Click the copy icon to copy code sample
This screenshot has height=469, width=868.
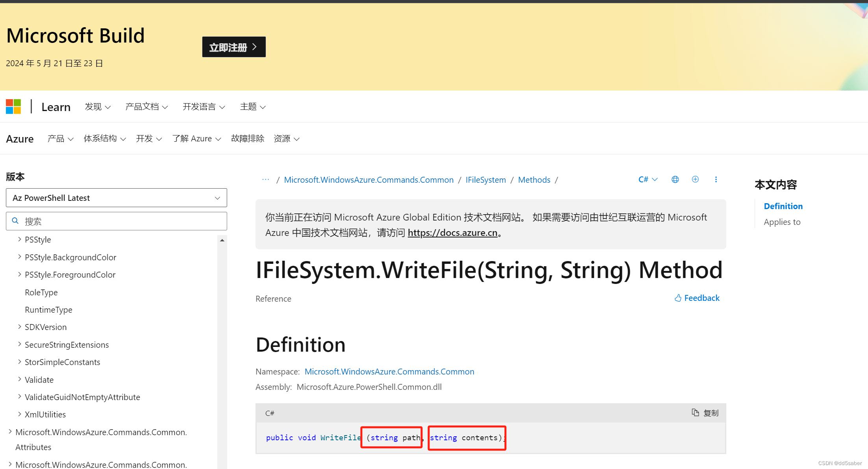[696, 413]
